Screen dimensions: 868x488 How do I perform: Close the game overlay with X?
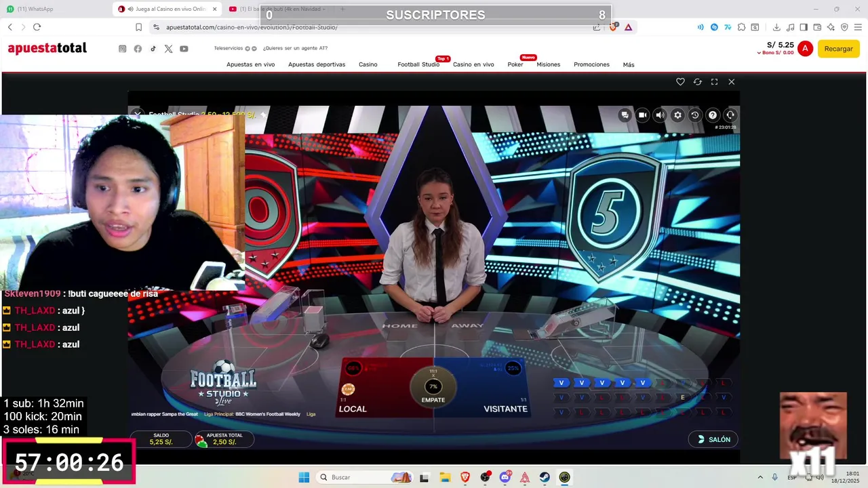tap(731, 81)
